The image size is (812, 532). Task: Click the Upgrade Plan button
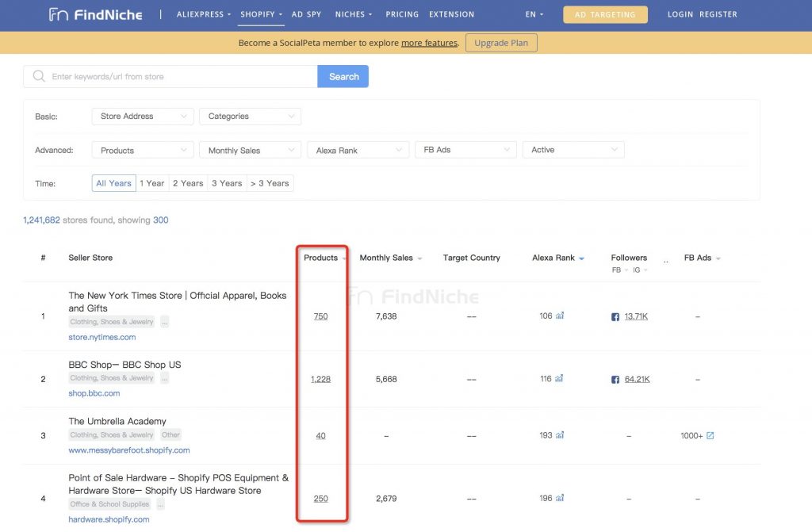point(501,43)
